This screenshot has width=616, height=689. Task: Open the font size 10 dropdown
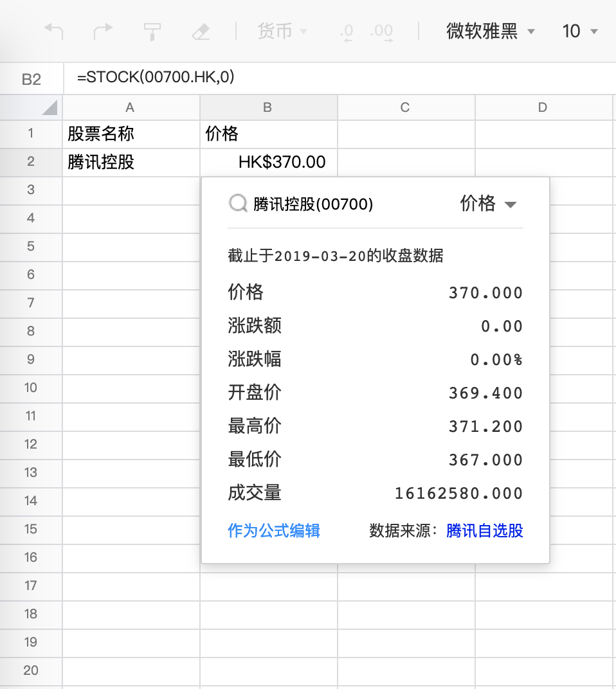coord(580,31)
